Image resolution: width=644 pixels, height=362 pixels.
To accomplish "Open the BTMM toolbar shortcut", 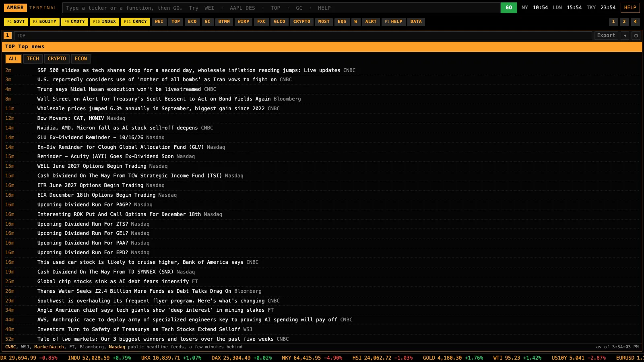I will (x=224, y=22).
